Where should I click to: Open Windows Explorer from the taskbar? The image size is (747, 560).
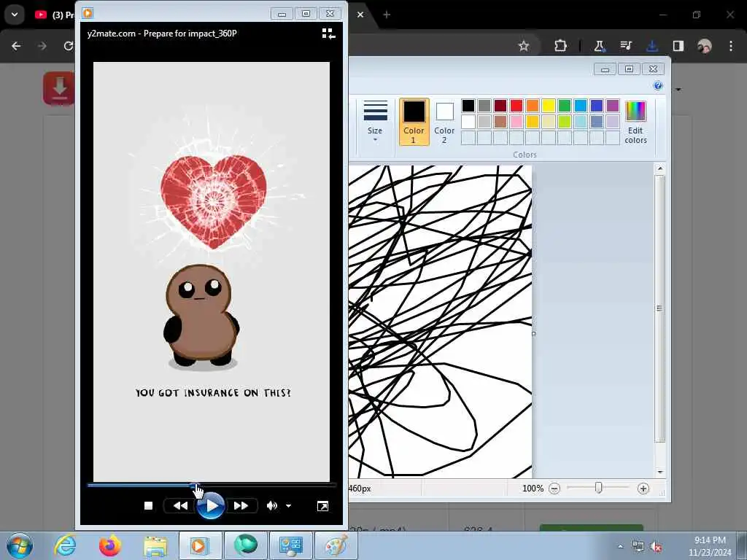coord(155,545)
